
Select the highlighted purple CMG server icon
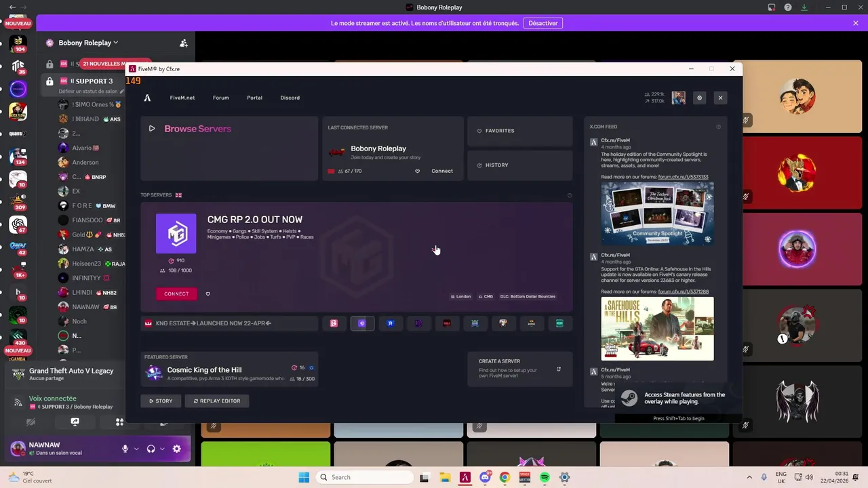coord(362,323)
